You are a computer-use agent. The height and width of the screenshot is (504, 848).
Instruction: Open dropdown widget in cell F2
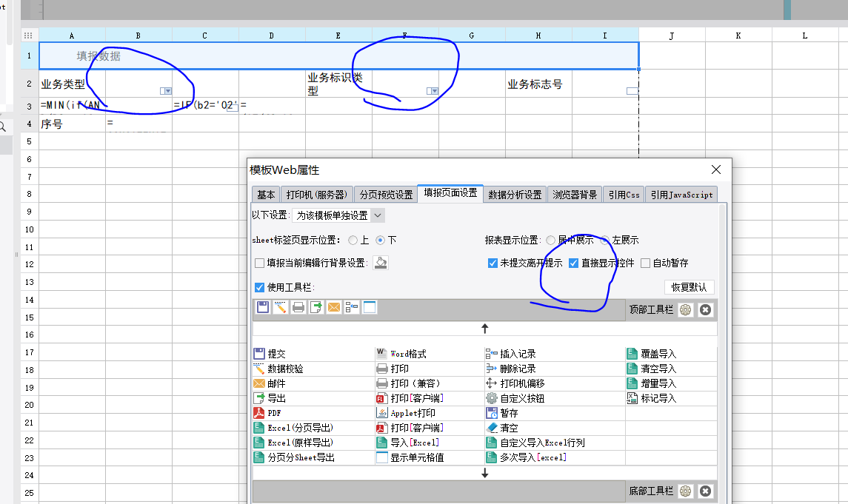433,91
